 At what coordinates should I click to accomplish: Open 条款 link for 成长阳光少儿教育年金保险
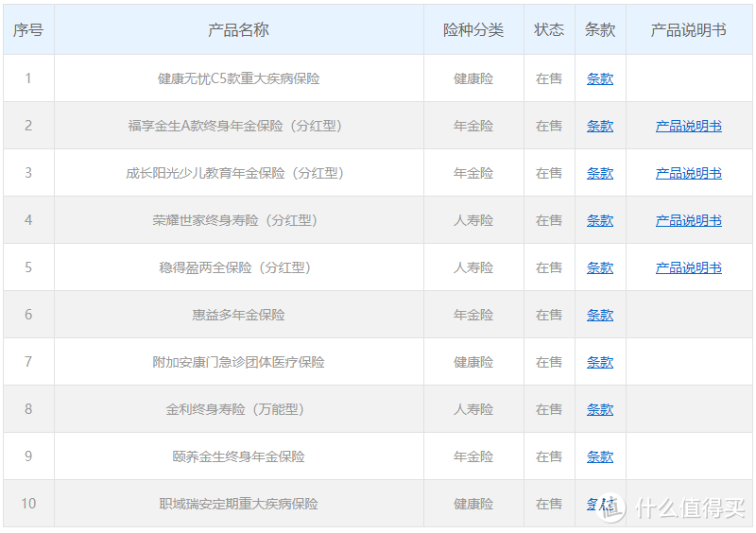pos(600,174)
